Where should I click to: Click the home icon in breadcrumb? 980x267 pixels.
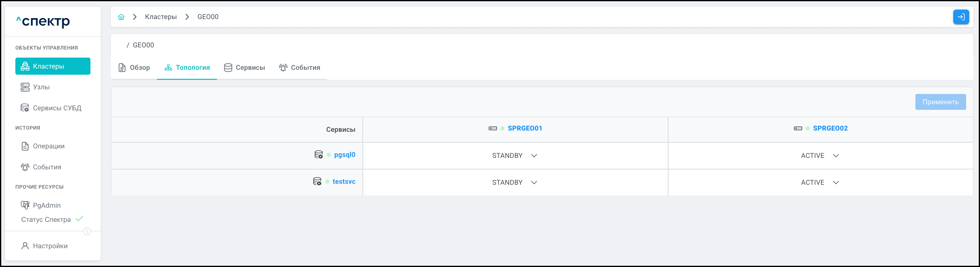click(121, 17)
